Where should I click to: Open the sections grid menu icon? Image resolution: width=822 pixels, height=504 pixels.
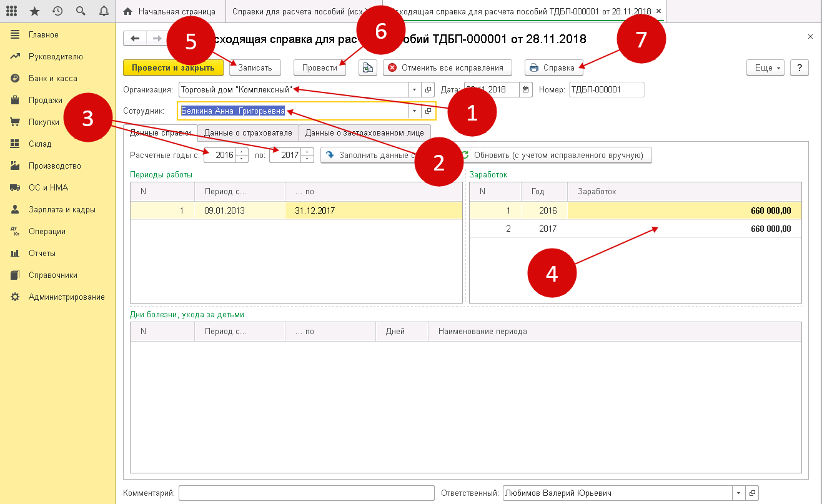pyautogui.click(x=11, y=11)
